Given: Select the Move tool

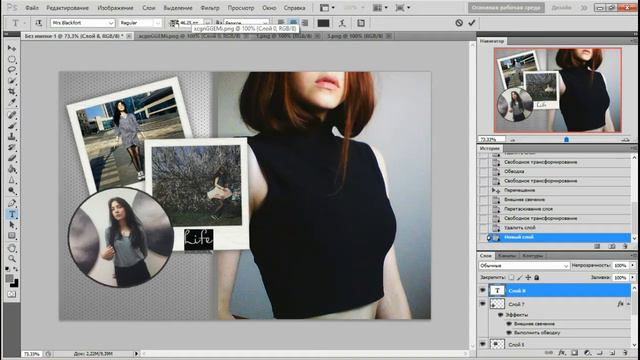Looking at the screenshot, I should point(12,48).
